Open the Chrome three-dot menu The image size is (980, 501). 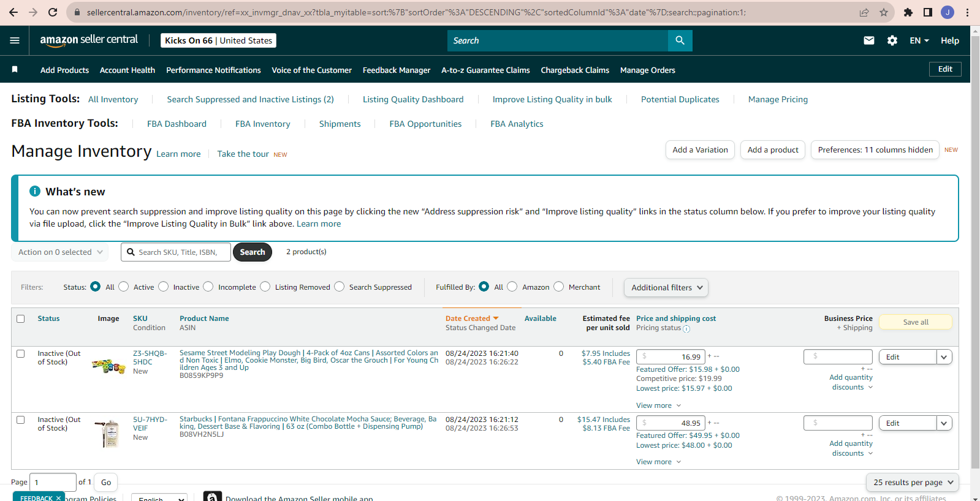tap(967, 12)
